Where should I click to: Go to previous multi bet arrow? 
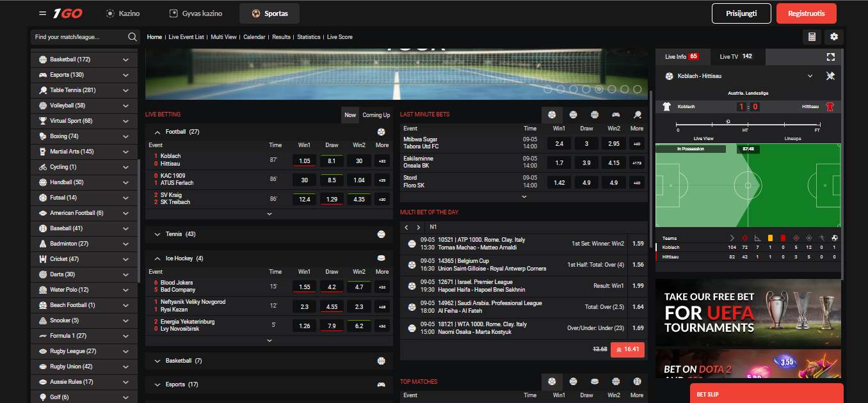407,227
